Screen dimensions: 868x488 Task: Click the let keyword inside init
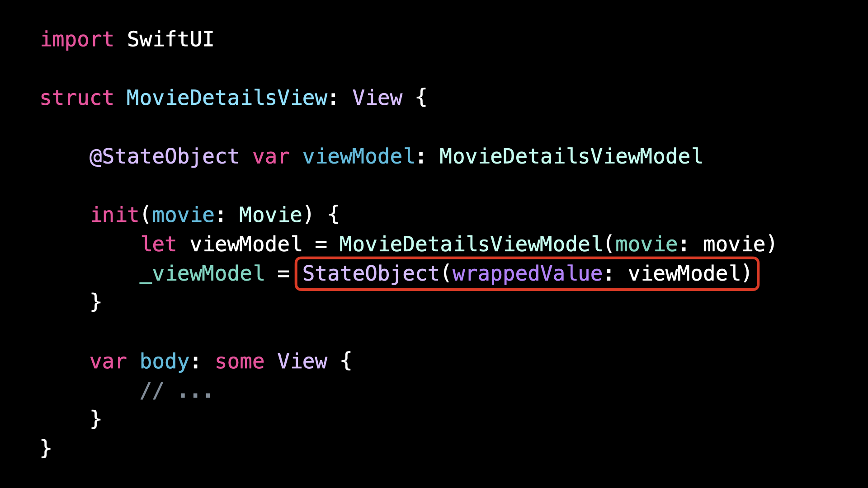point(158,244)
